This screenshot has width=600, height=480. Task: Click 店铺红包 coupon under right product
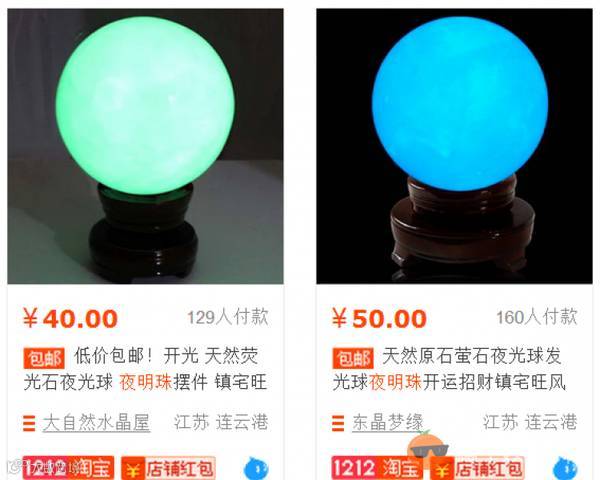(477, 468)
